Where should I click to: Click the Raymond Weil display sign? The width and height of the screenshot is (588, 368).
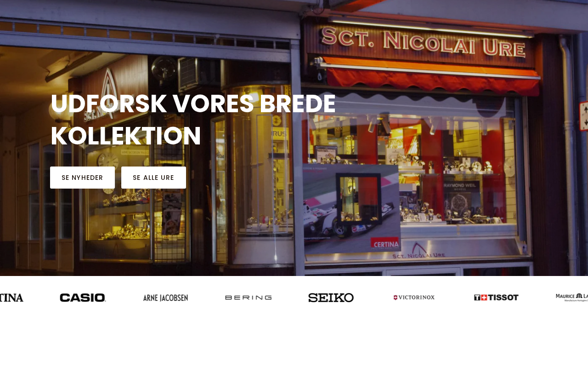pos(461,187)
